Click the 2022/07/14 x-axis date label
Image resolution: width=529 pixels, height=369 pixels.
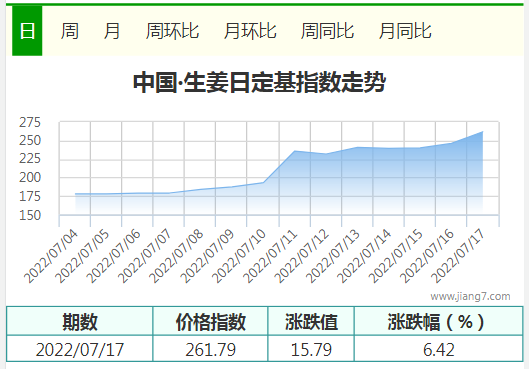pos(364,256)
